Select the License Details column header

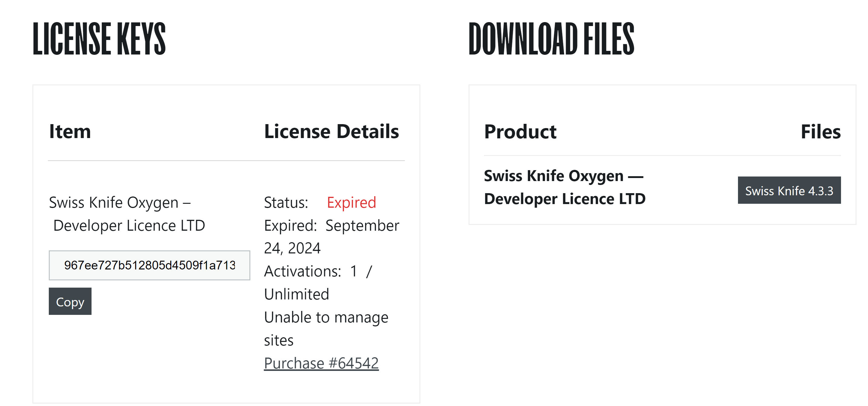tap(332, 131)
